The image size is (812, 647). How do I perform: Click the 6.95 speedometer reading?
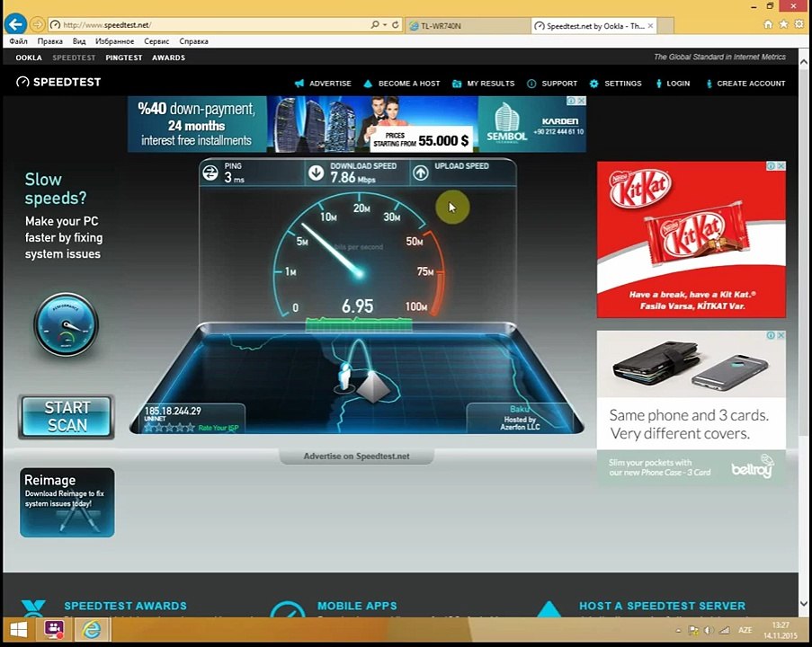tap(357, 306)
